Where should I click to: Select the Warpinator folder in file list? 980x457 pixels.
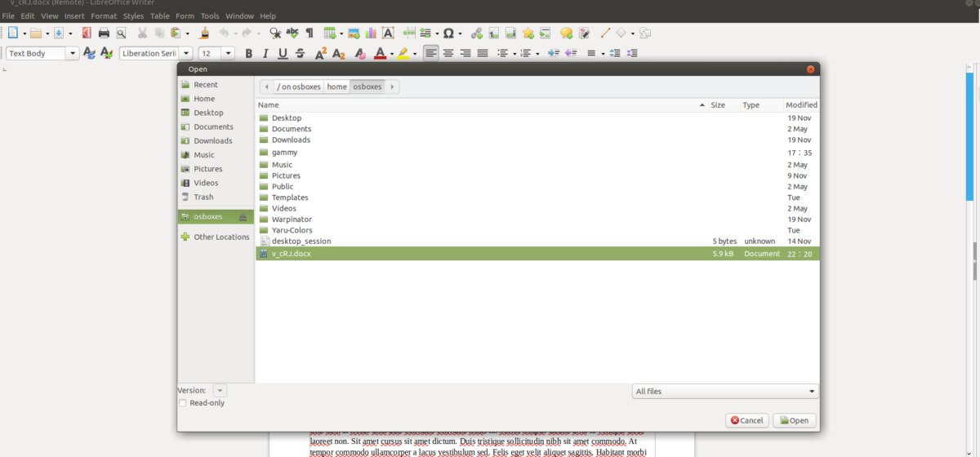pos(292,220)
